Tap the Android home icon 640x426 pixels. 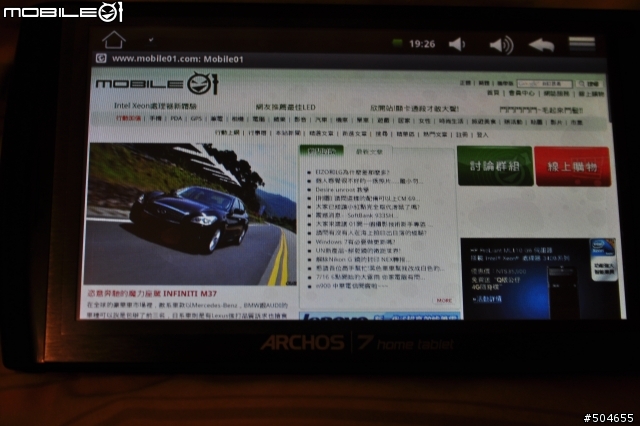point(113,40)
